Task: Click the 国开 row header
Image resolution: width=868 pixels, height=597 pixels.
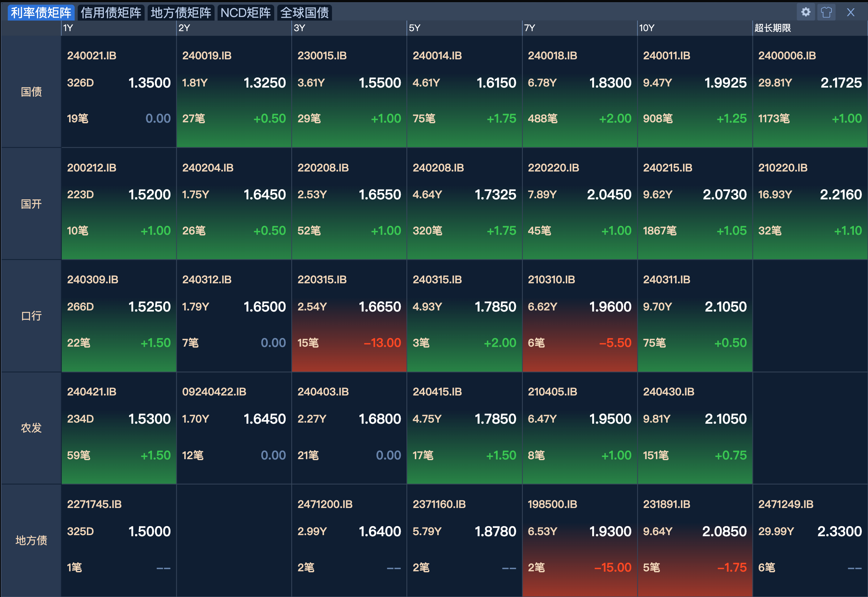Action: coord(31,204)
